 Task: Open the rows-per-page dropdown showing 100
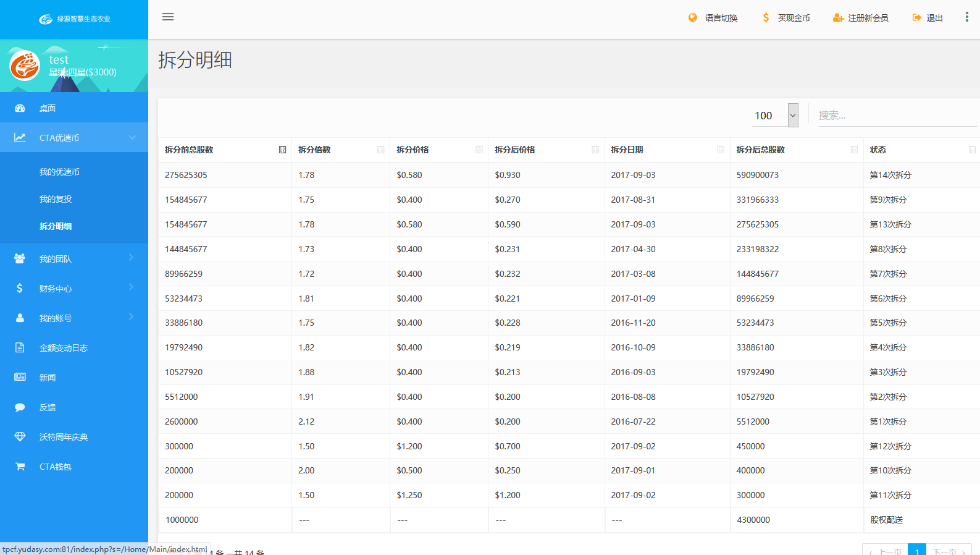coord(775,116)
